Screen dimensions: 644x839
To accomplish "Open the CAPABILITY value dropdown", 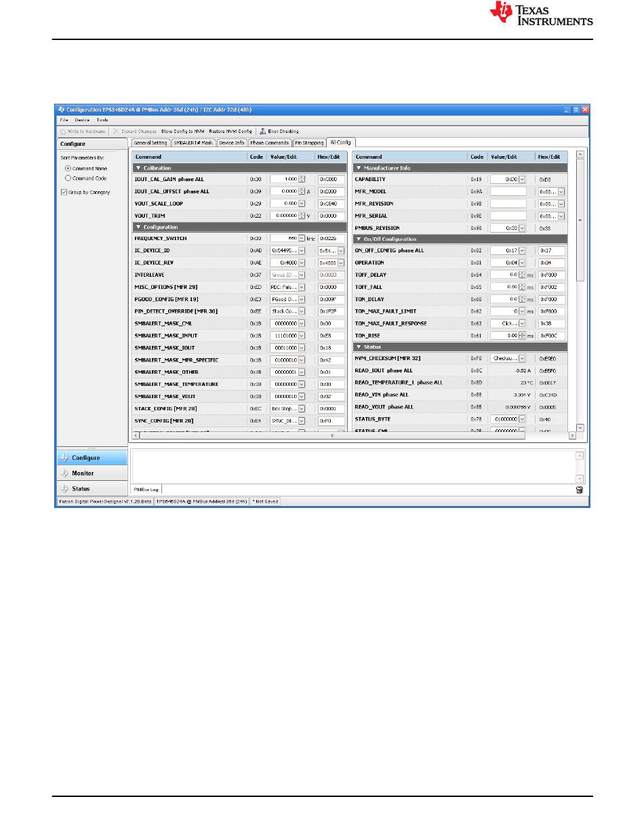I will click(x=522, y=180).
